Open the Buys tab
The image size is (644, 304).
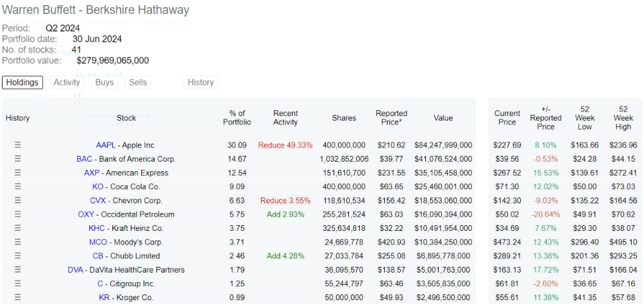point(105,82)
